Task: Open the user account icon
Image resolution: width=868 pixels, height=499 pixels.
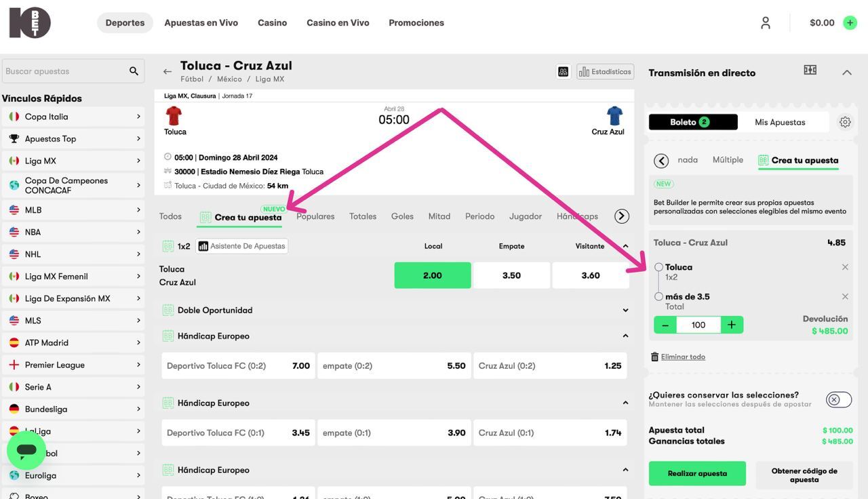Action: (x=765, y=22)
